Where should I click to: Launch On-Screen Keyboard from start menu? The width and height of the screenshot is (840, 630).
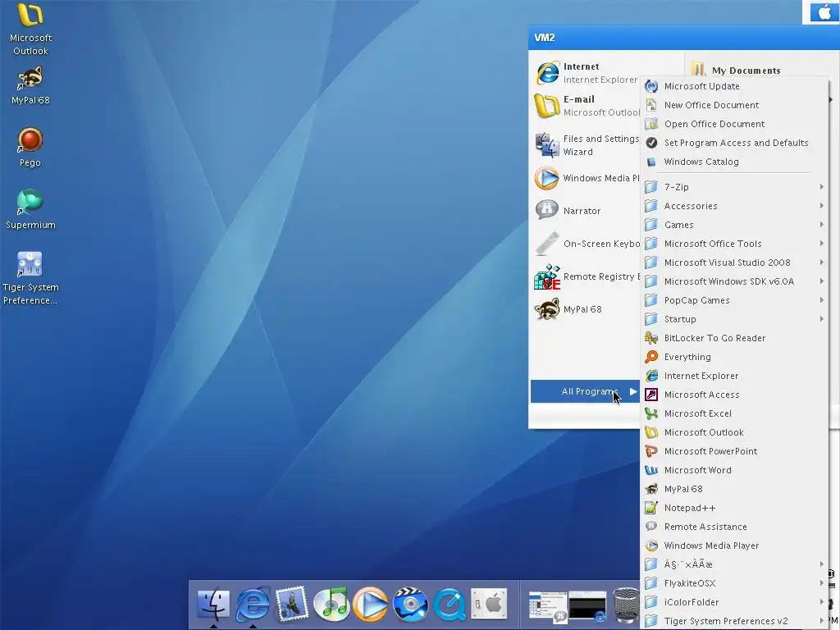(x=587, y=244)
